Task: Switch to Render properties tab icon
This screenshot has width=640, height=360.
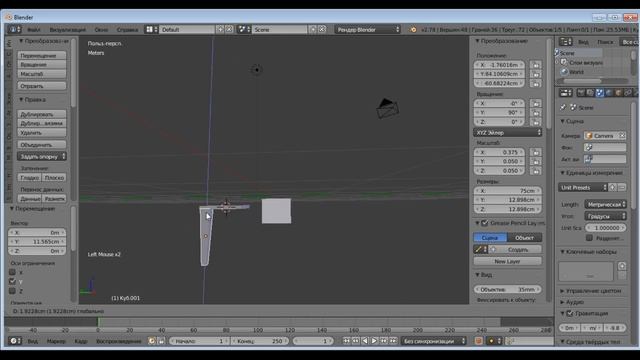Action: (x=581, y=93)
